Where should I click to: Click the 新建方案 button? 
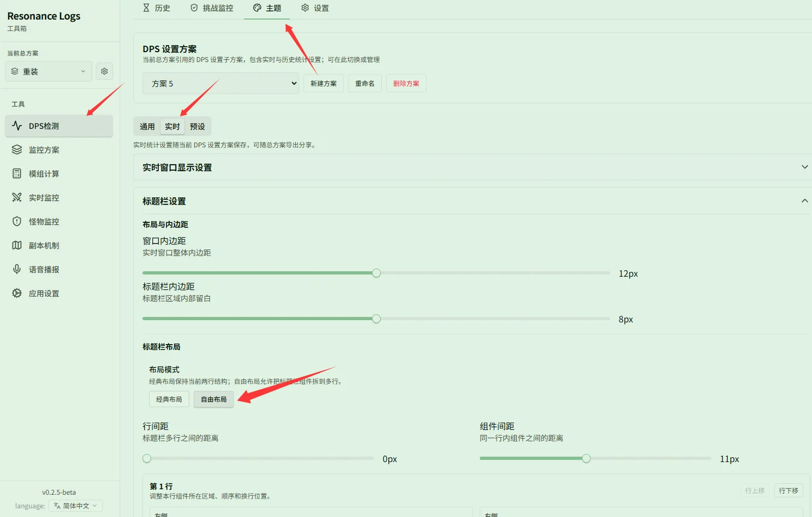324,83
